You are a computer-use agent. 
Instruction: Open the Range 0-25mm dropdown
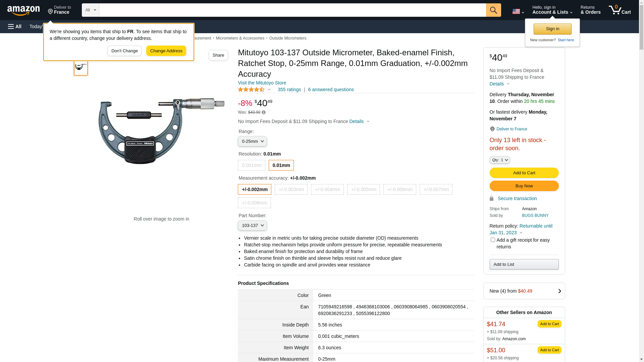[252, 141]
